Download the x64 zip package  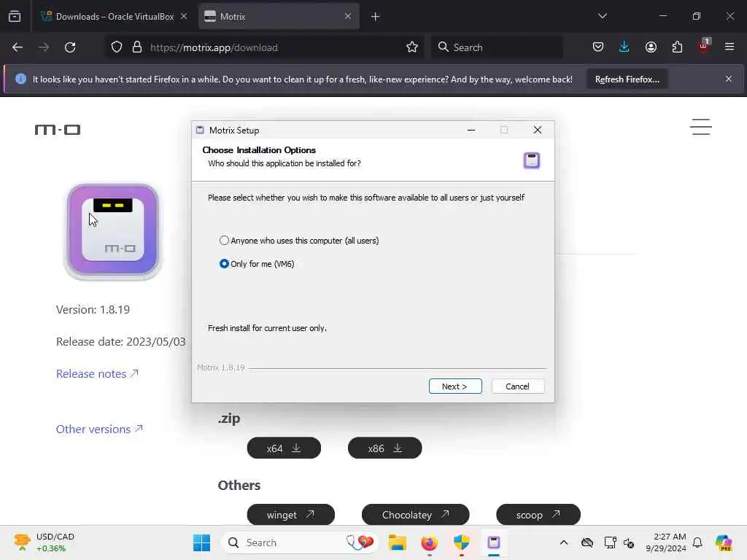pos(284,448)
